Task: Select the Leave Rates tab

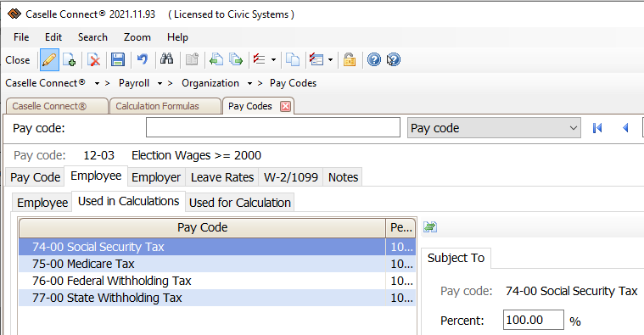Action: pyautogui.click(x=222, y=177)
